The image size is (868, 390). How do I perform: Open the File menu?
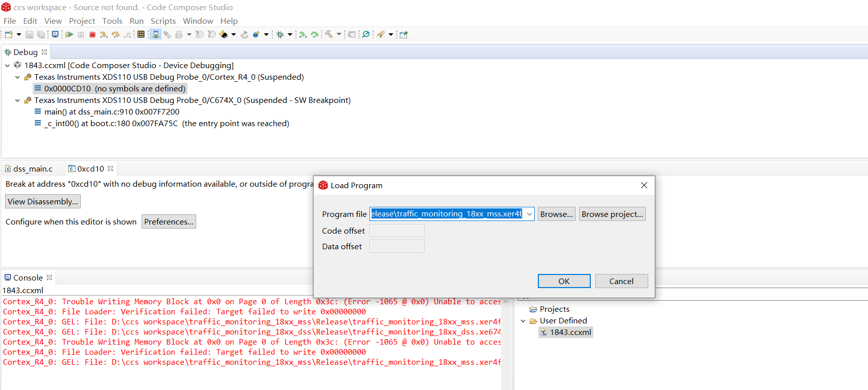pos(10,21)
